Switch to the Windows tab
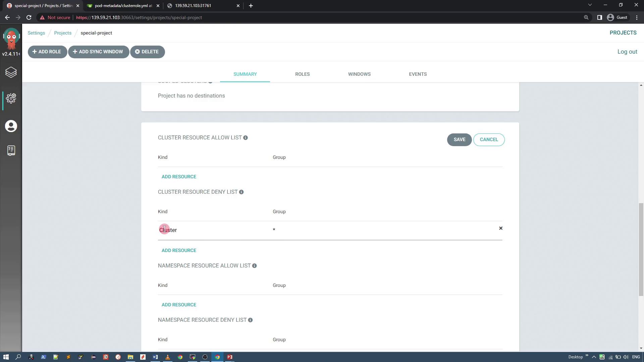This screenshot has width=644, height=362. [x=359, y=74]
